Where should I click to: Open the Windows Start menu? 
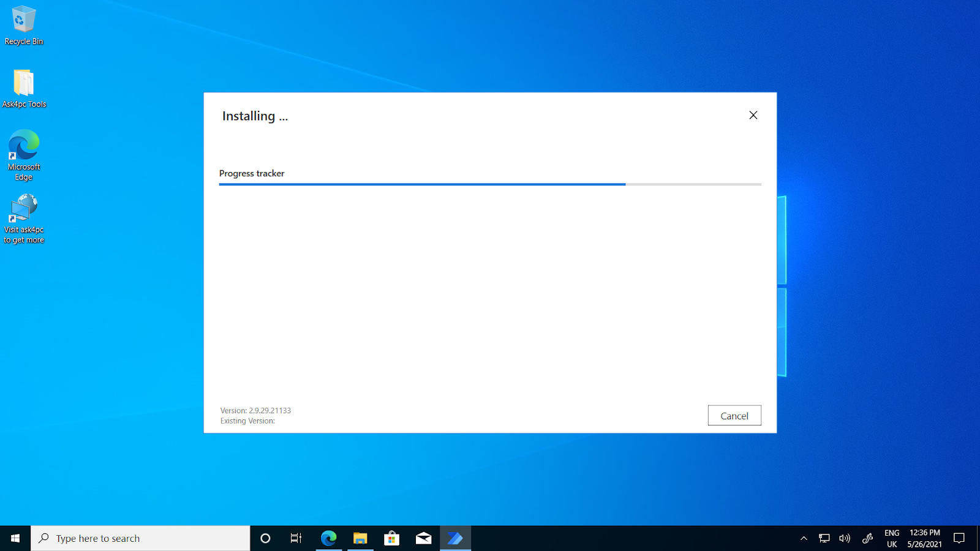pos(15,538)
